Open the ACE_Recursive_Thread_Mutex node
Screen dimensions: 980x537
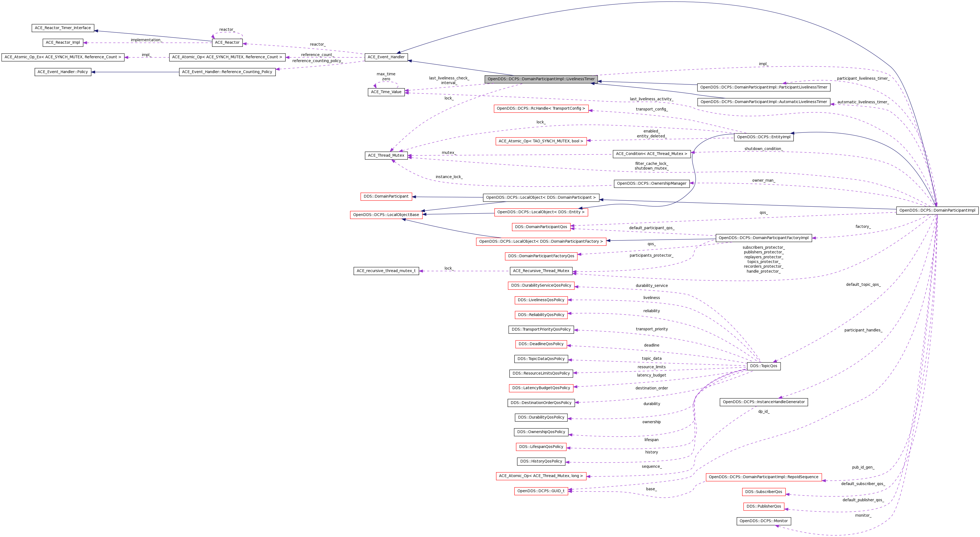(x=541, y=271)
